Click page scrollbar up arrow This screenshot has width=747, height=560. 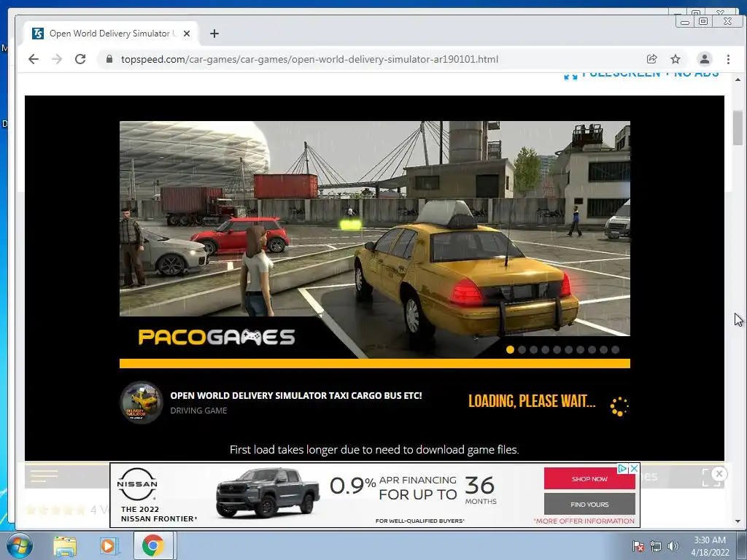[x=738, y=79]
